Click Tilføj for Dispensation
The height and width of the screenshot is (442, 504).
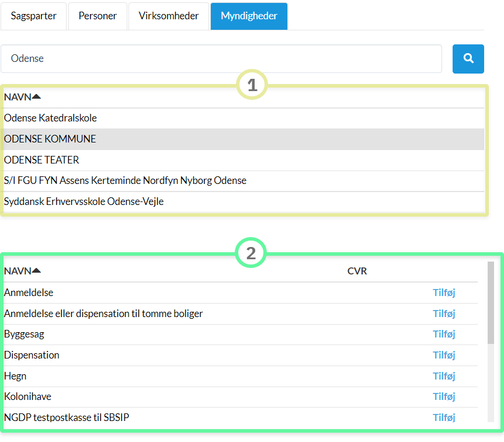pyautogui.click(x=443, y=355)
